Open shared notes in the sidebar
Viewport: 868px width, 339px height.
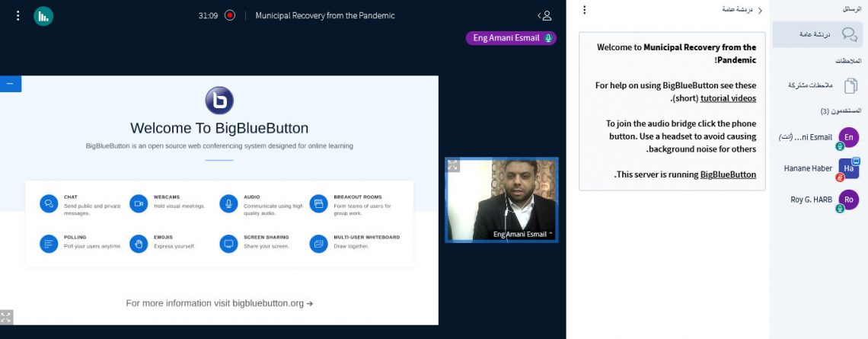(x=818, y=85)
